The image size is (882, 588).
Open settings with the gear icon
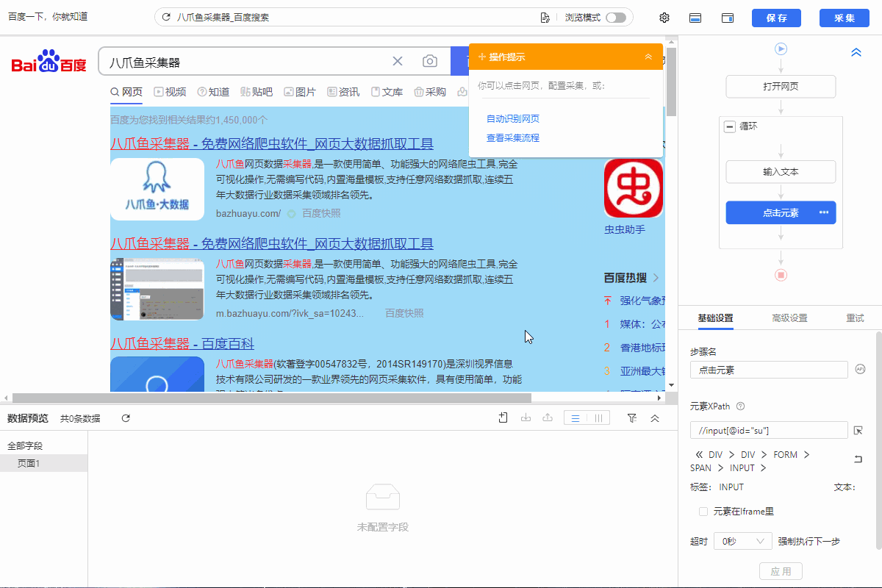pos(664,18)
